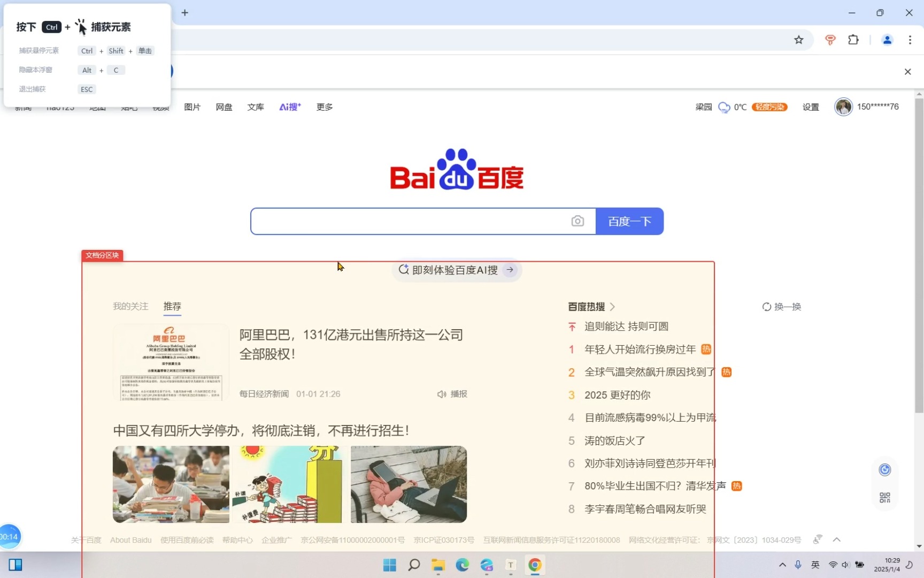Image resolution: width=924 pixels, height=578 pixels.
Task: Mute the system volume icon
Action: coord(845,565)
